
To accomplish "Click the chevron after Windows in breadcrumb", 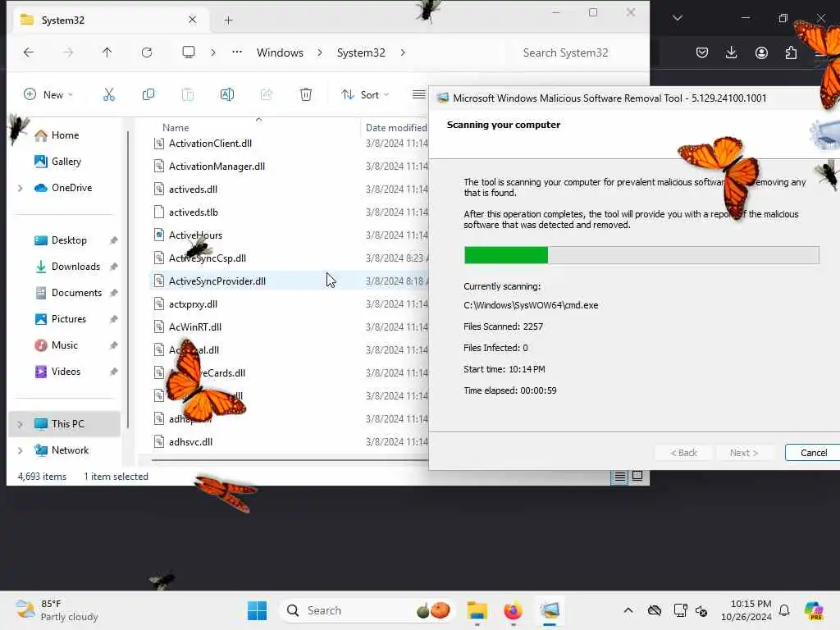I will (x=320, y=52).
